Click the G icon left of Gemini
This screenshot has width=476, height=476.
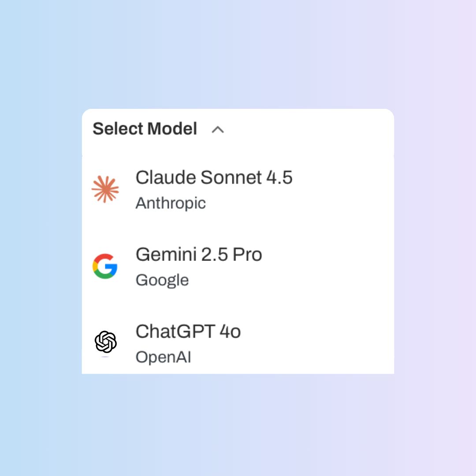105,266
